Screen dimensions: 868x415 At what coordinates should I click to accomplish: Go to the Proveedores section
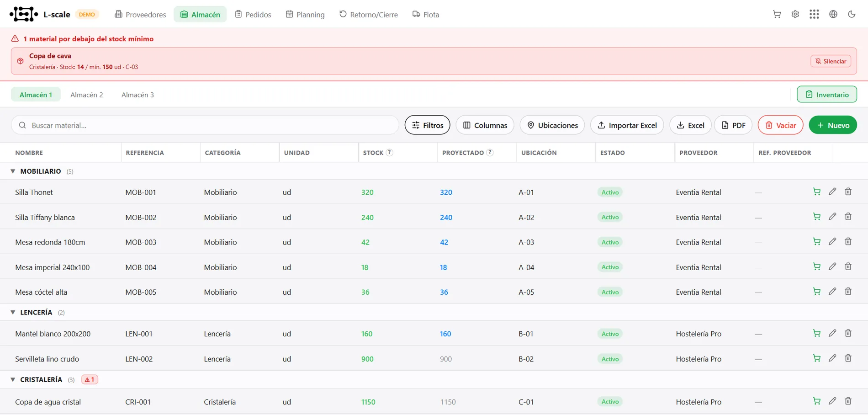(x=140, y=15)
